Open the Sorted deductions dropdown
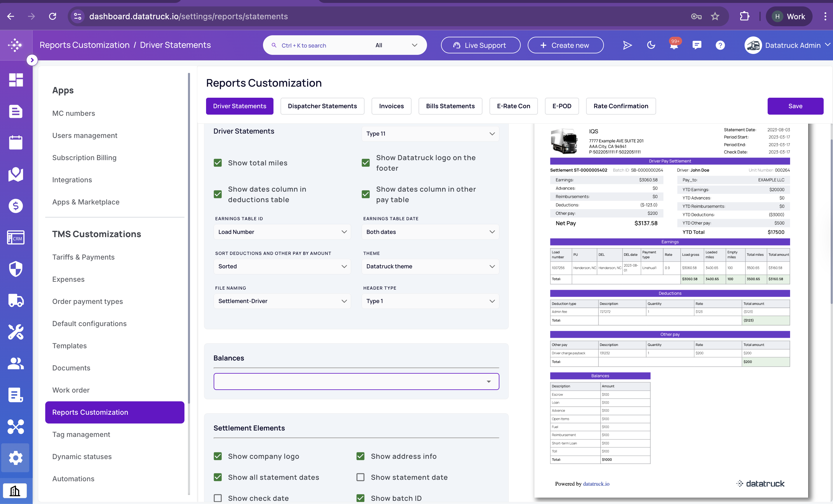The width and height of the screenshot is (833, 504). [282, 267]
